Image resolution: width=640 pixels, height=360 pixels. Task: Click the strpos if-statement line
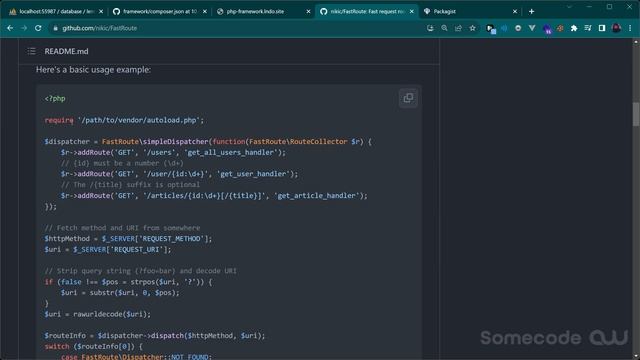point(128,282)
